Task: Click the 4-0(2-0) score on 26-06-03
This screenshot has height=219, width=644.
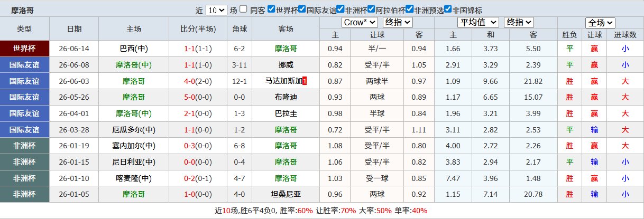Action: pos(198,81)
